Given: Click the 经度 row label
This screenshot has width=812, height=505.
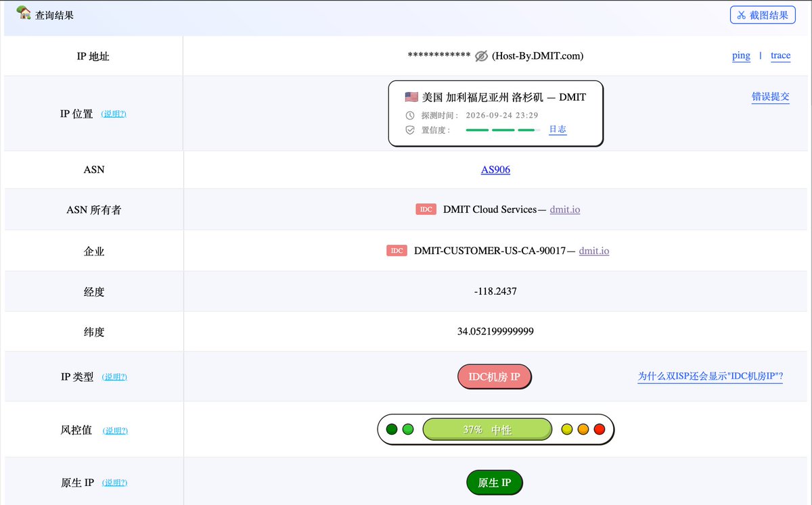Looking at the screenshot, I should pos(94,292).
